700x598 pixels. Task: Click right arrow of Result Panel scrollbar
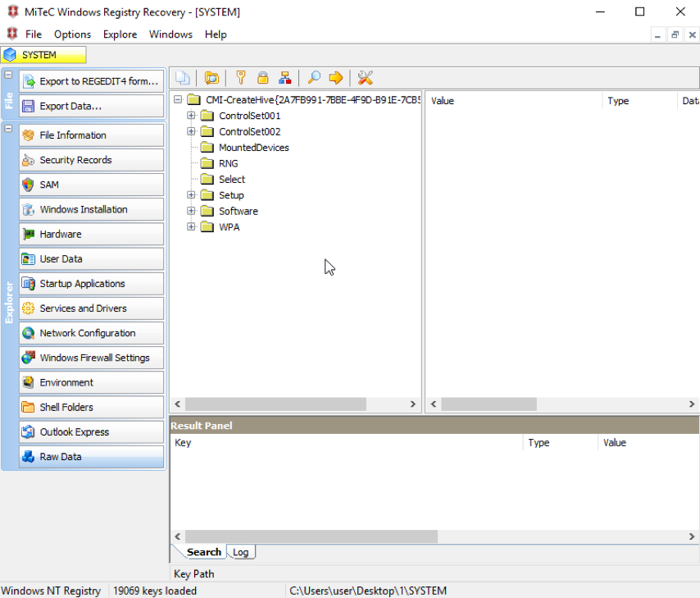tap(692, 536)
